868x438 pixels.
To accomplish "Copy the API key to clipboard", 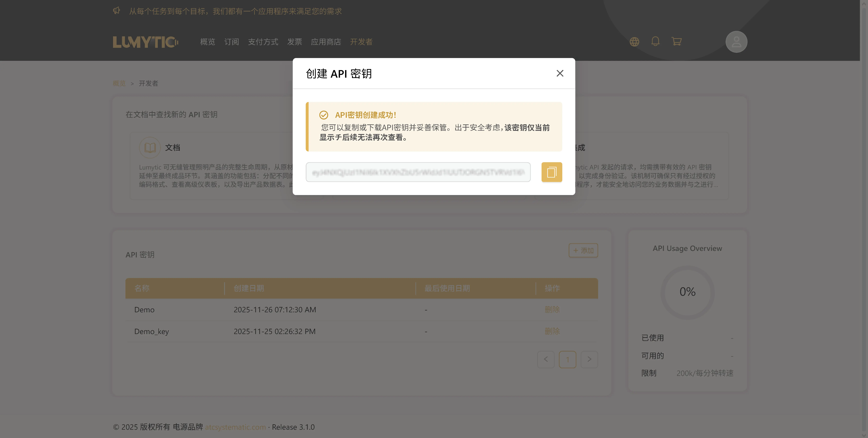I will coord(552,172).
